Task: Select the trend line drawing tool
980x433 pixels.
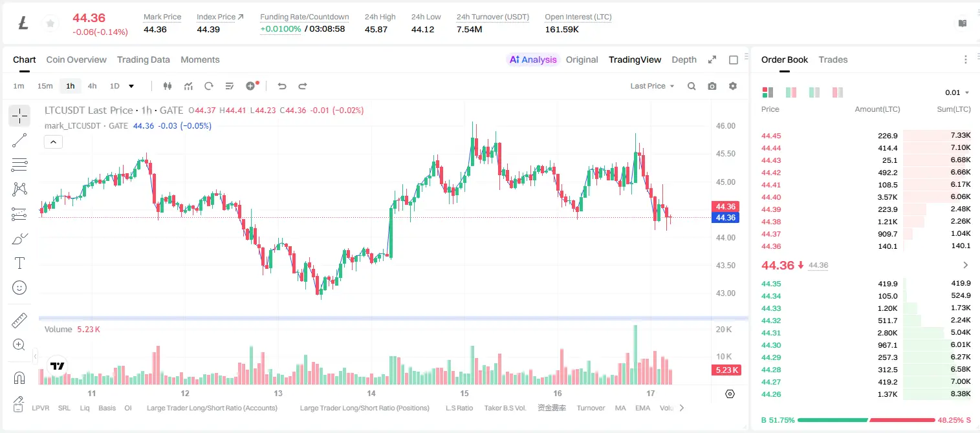Action: (x=19, y=140)
